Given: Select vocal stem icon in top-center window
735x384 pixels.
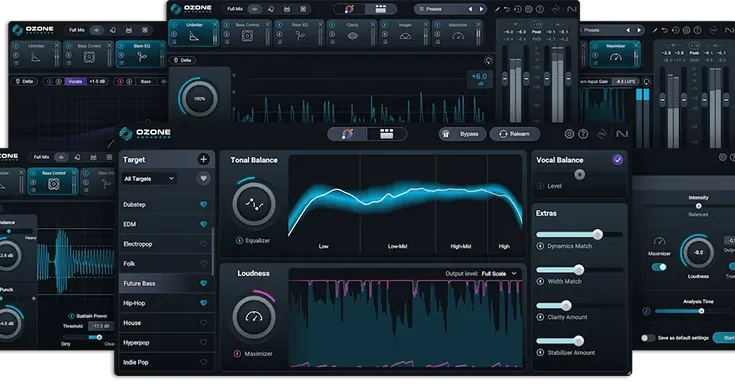Looking at the screenshot, I should [x=271, y=9].
